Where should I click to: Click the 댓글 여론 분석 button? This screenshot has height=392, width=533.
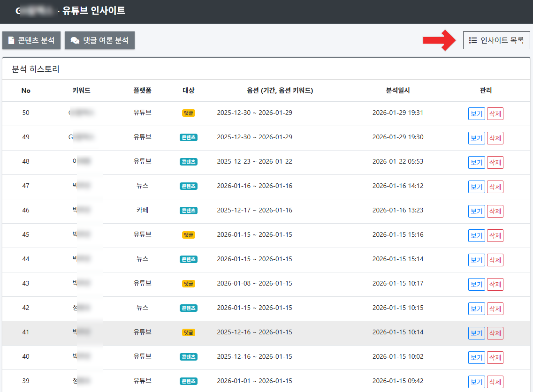pos(99,40)
